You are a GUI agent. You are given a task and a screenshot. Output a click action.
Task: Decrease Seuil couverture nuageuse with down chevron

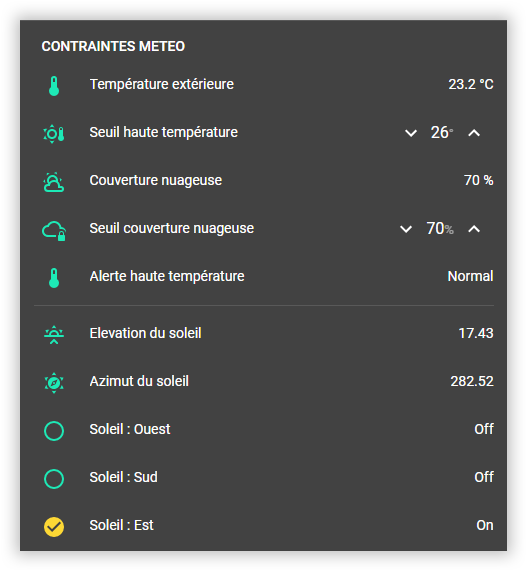tap(406, 229)
